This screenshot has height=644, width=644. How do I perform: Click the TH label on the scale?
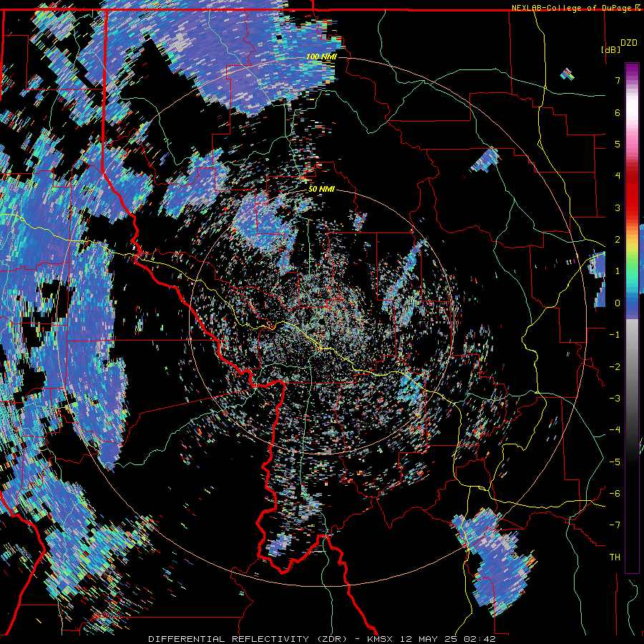click(x=615, y=557)
